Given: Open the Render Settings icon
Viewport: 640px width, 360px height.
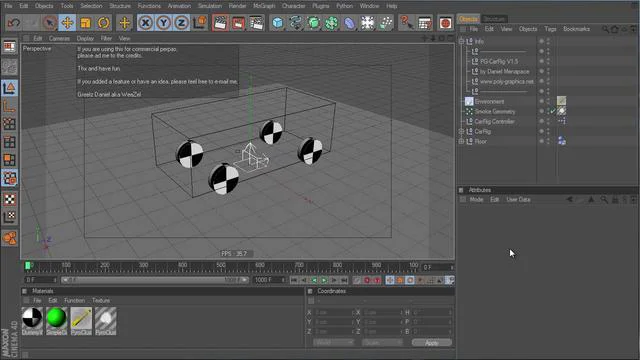Looking at the screenshot, I should click(x=256, y=23).
